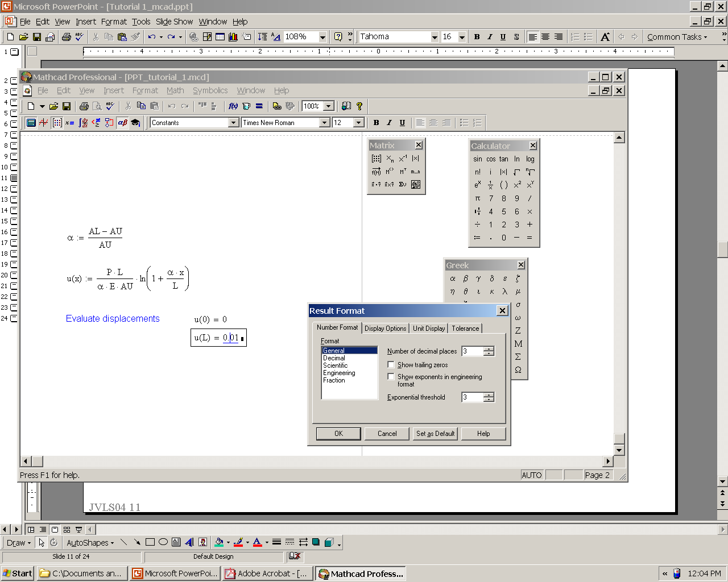Close the Result Format dialog
The height and width of the screenshot is (582, 728).
pyautogui.click(x=502, y=310)
